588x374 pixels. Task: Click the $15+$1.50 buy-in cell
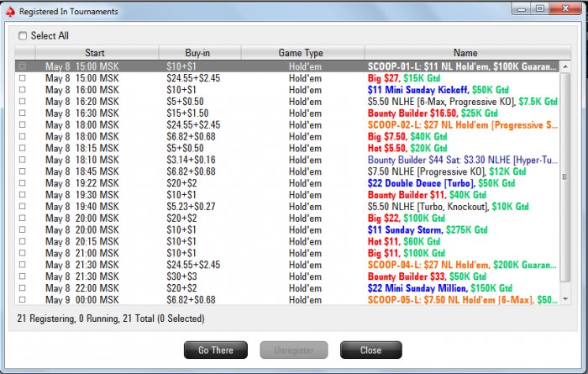tap(187, 113)
